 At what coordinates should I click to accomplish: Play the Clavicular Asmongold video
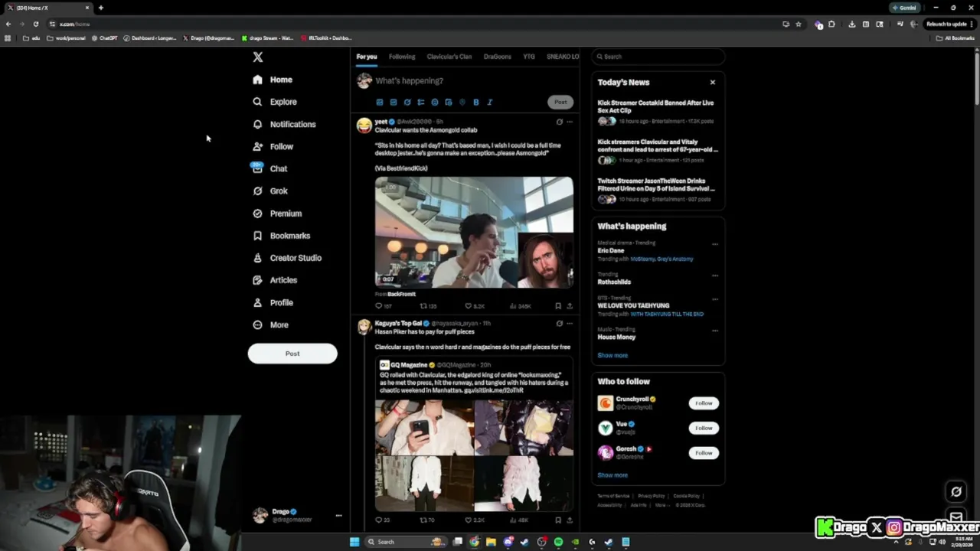(474, 232)
